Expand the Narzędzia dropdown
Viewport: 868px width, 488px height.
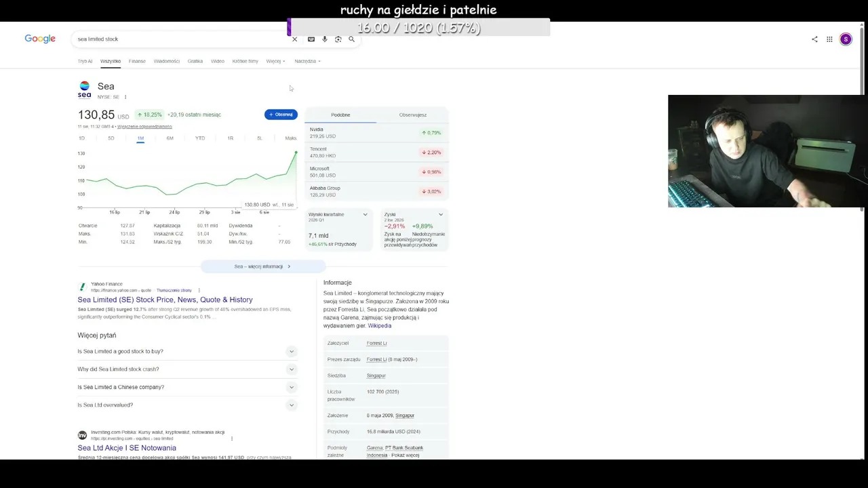[x=307, y=61]
